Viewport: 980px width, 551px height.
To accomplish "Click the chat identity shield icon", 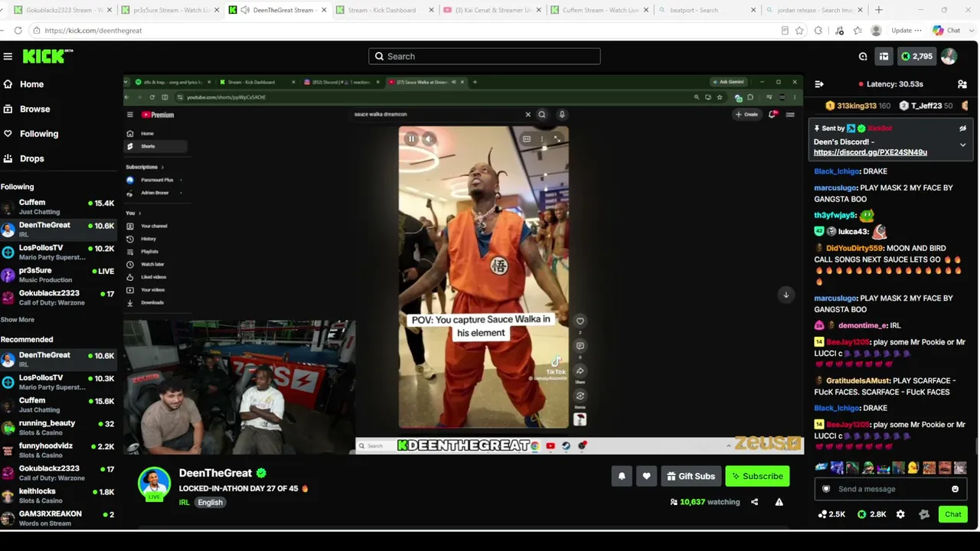I will (826, 489).
